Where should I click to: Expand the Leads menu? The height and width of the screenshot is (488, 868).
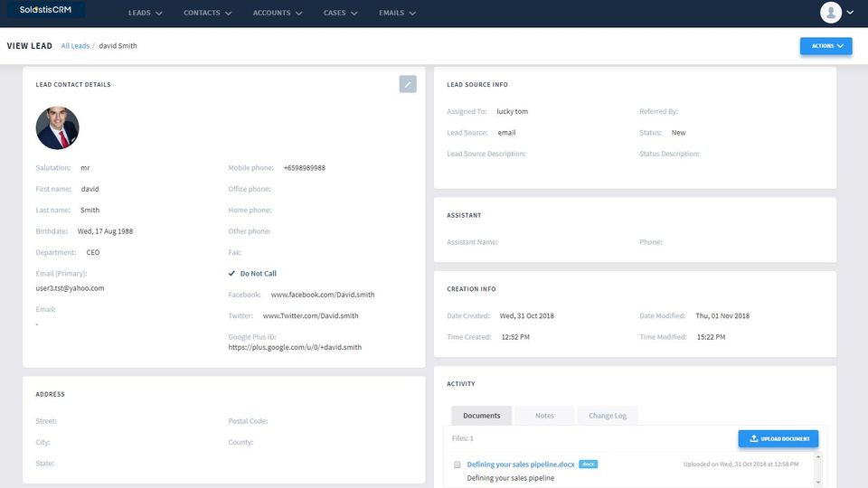[x=145, y=13]
